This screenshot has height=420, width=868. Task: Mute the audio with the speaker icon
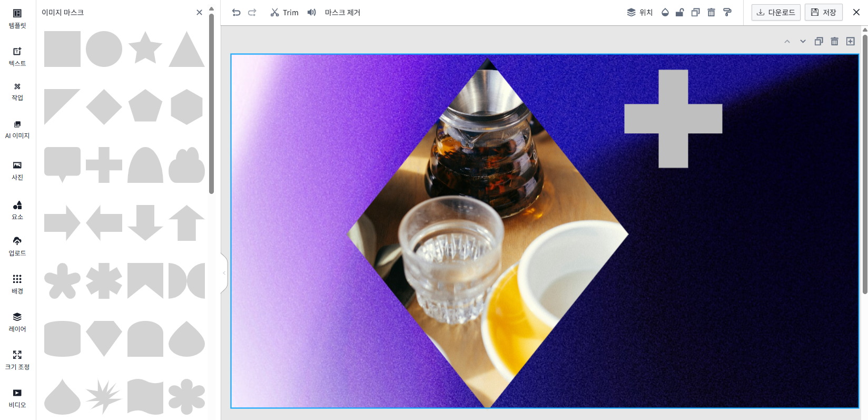pyautogui.click(x=312, y=13)
